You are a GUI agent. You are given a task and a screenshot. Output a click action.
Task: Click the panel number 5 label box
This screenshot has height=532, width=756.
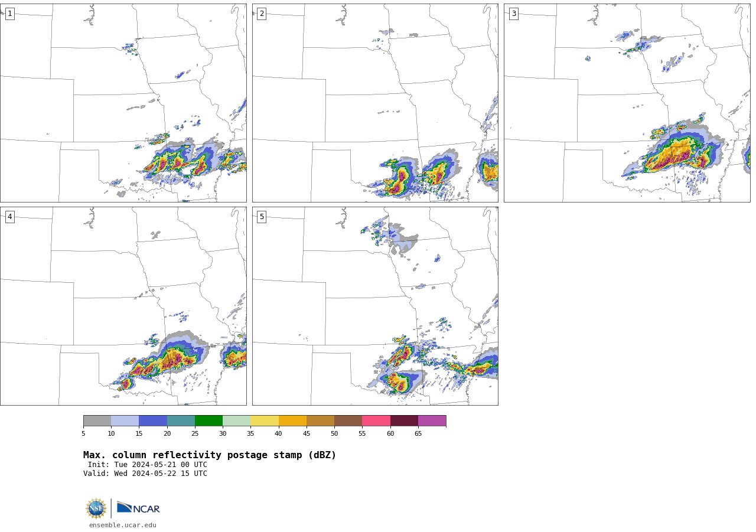[262, 217]
